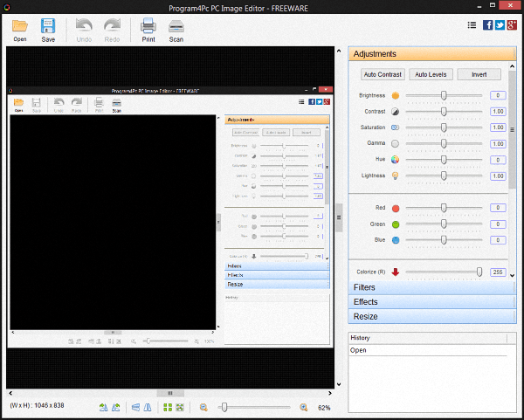Viewport: 524px width, 420px height.
Task: Click the Contrast slider handle
Action: tap(444, 112)
